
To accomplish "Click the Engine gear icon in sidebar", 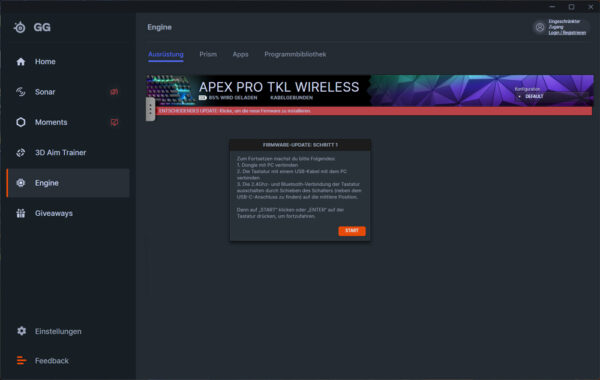I will coord(21,183).
